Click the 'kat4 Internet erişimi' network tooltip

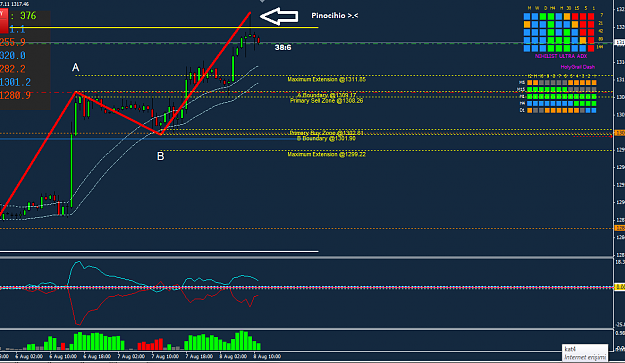[585, 353]
